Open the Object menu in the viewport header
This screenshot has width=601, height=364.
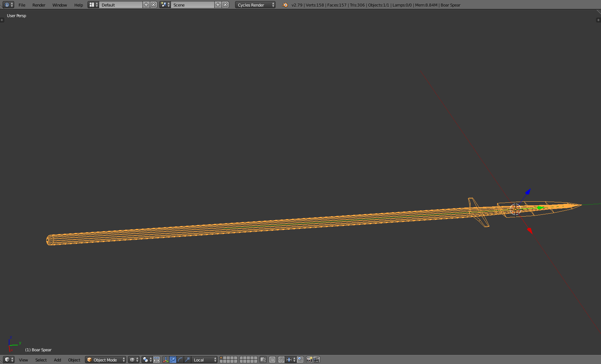(74, 360)
